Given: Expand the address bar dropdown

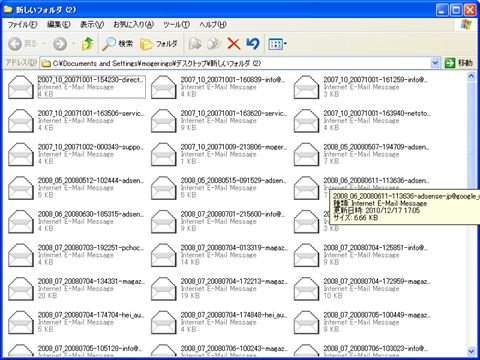Looking at the screenshot, I should coord(435,63).
